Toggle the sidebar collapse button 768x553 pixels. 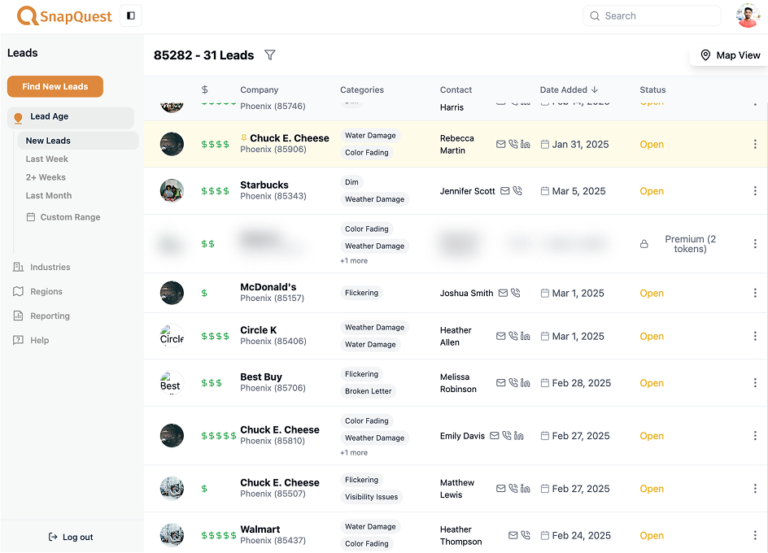point(131,16)
